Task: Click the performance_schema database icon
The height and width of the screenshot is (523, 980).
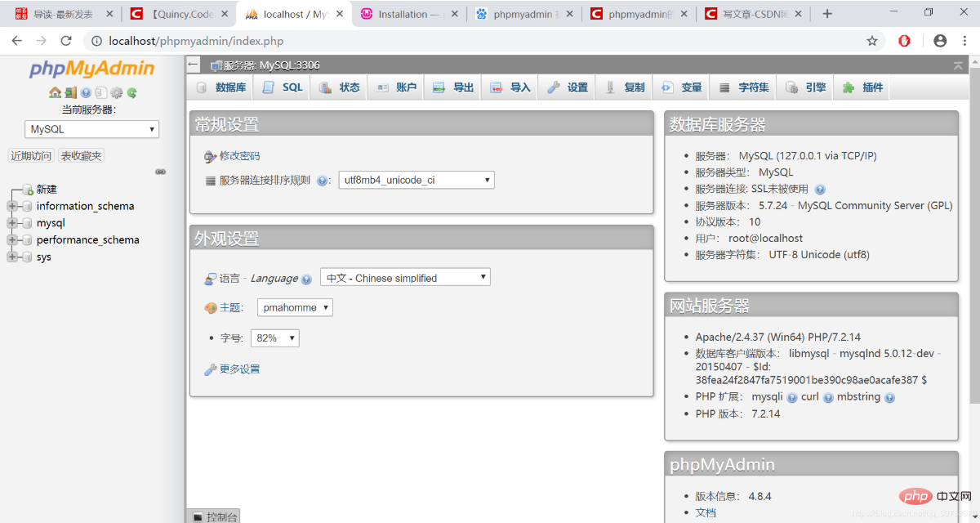Action: pos(28,240)
